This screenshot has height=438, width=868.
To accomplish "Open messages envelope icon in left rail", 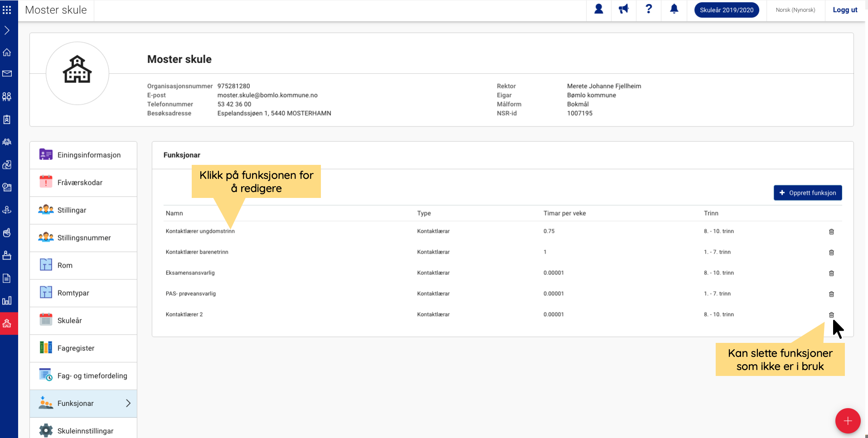I will pyautogui.click(x=7, y=73).
